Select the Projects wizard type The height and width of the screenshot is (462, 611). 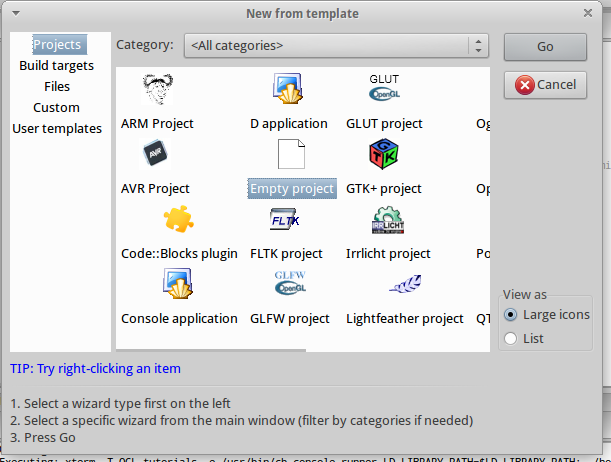pos(60,44)
